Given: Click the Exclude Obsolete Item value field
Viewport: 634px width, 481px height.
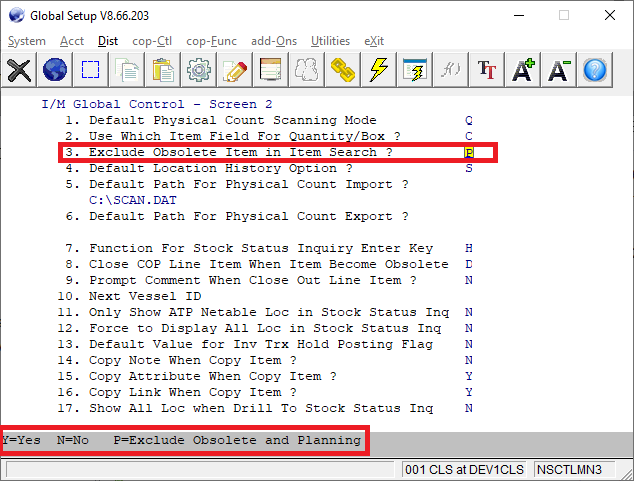Looking at the screenshot, I should tap(469, 153).
